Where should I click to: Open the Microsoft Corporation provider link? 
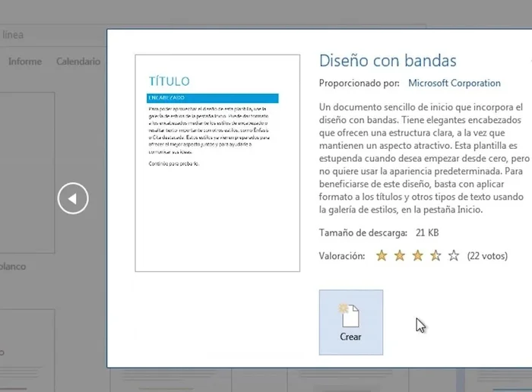tap(454, 83)
